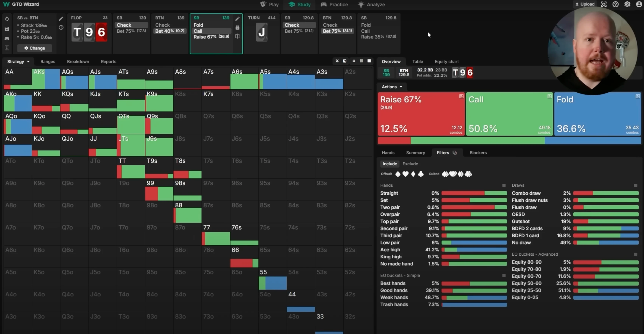Expand the details icon on Raise 67% card

click(461, 96)
